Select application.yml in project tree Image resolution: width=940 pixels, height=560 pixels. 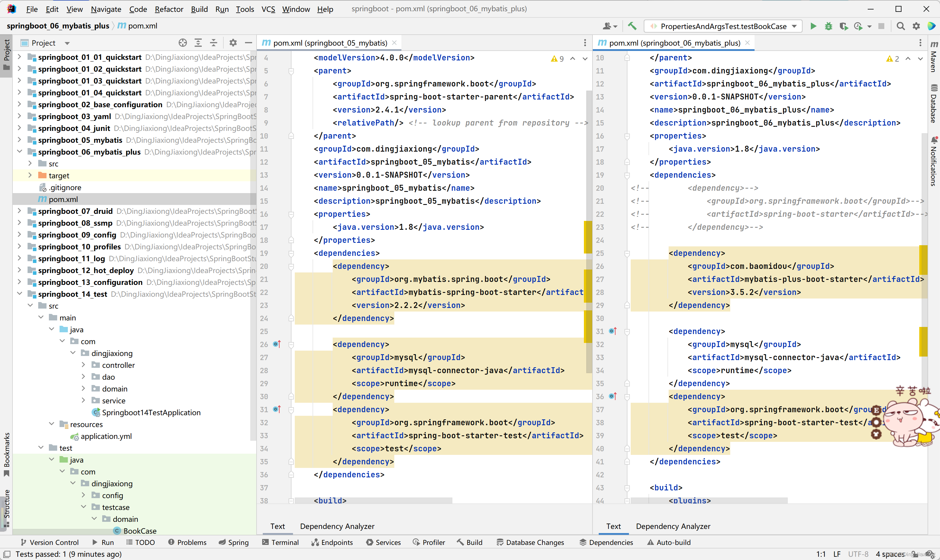tap(101, 436)
